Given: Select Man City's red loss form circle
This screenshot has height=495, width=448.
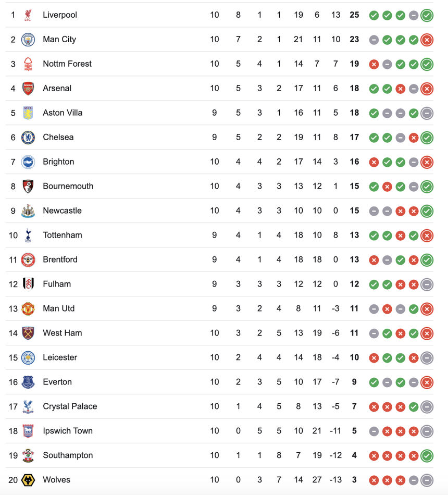Looking at the screenshot, I should [x=427, y=39].
